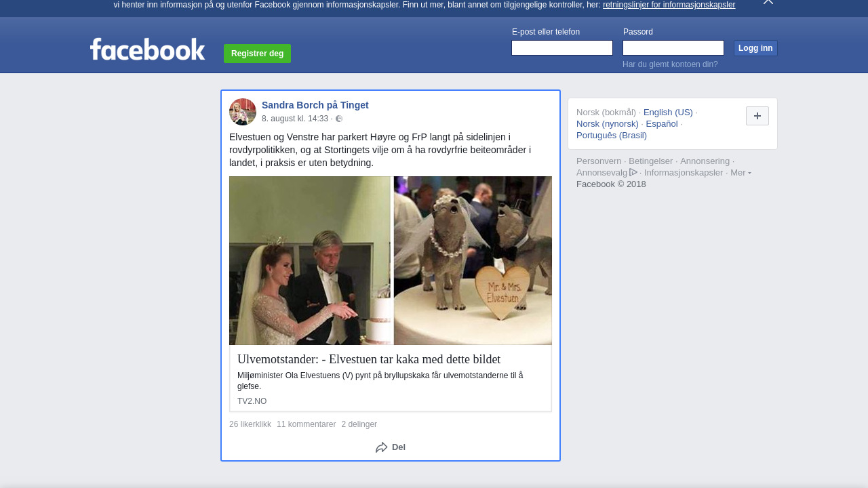868x488 pixels.
Task: Click the TV2.NO source label
Action: pos(252,401)
